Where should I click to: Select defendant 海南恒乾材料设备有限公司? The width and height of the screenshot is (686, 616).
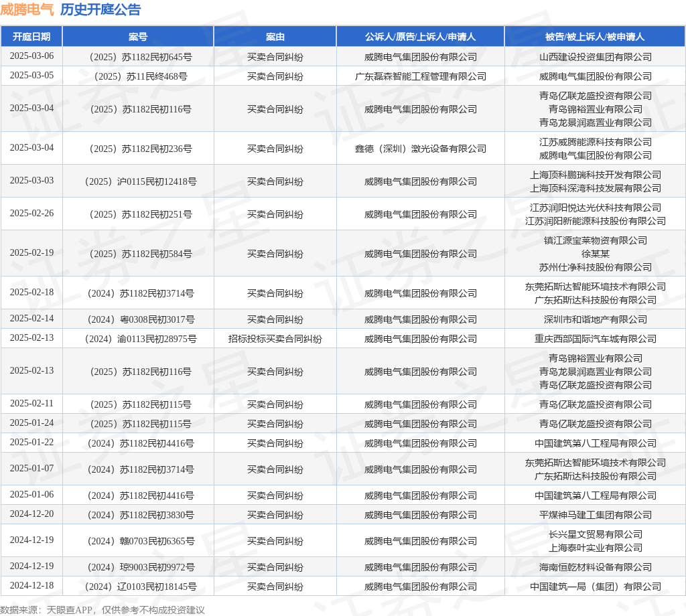(596, 567)
